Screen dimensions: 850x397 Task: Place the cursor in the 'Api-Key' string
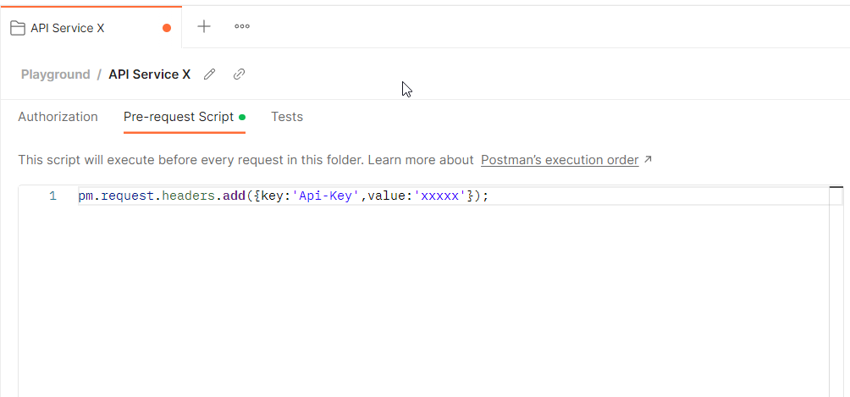tap(326, 196)
